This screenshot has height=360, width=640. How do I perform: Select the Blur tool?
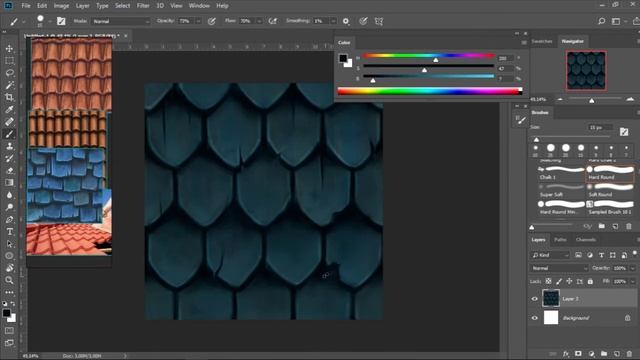point(9,195)
